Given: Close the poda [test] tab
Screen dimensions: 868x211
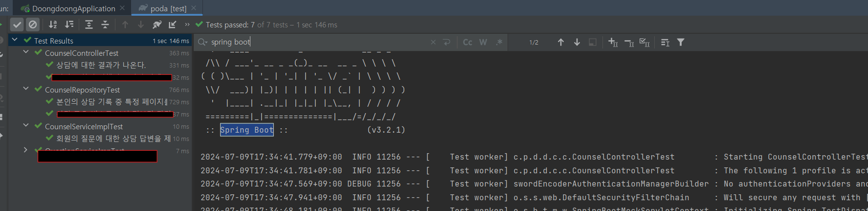Looking at the screenshot, I should (x=194, y=8).
